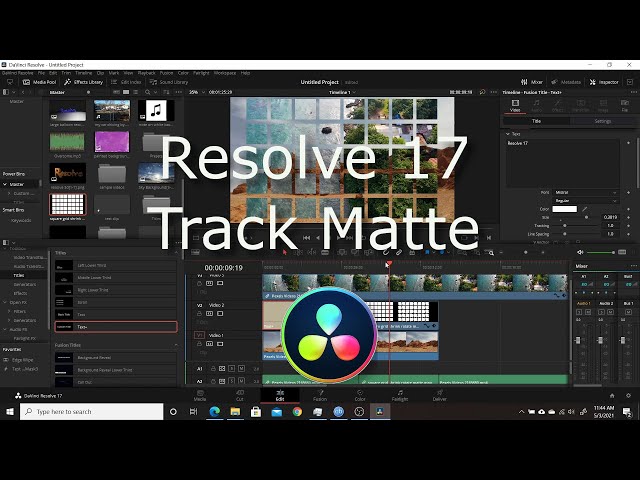
Task: Collapse the Fusion Titles section
Action: 176,345
